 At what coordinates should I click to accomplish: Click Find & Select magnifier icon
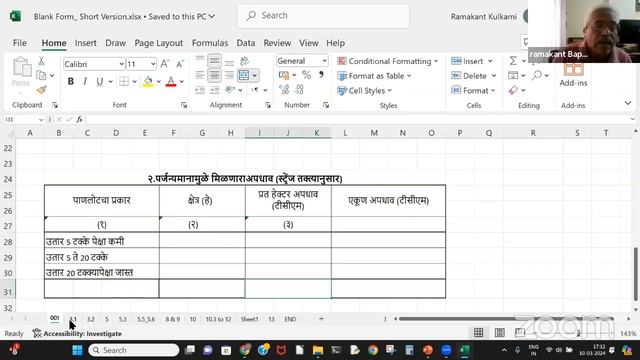point(537,76)
